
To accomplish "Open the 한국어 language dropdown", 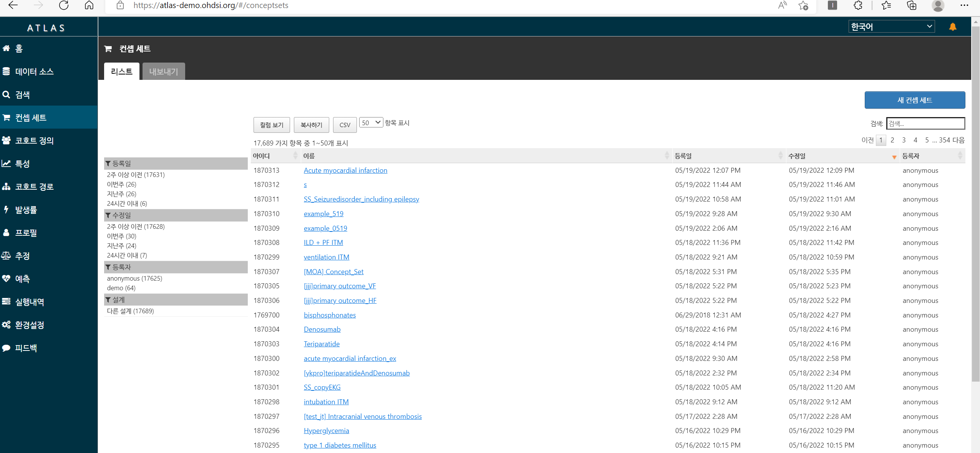I will (x=891, y=26).
